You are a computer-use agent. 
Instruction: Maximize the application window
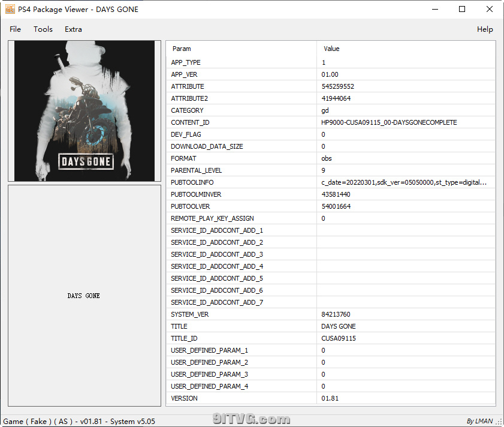pyautogui.click(x=462, y=9)
